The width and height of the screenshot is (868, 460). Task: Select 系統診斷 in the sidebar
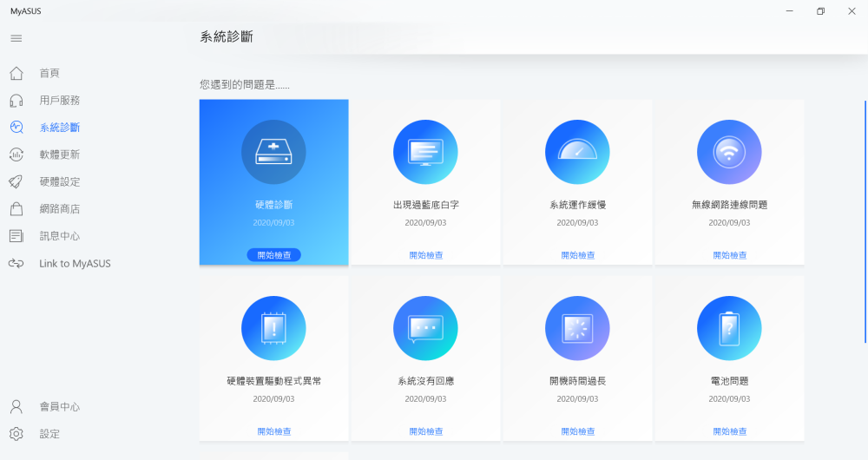(x=60, y=128)
